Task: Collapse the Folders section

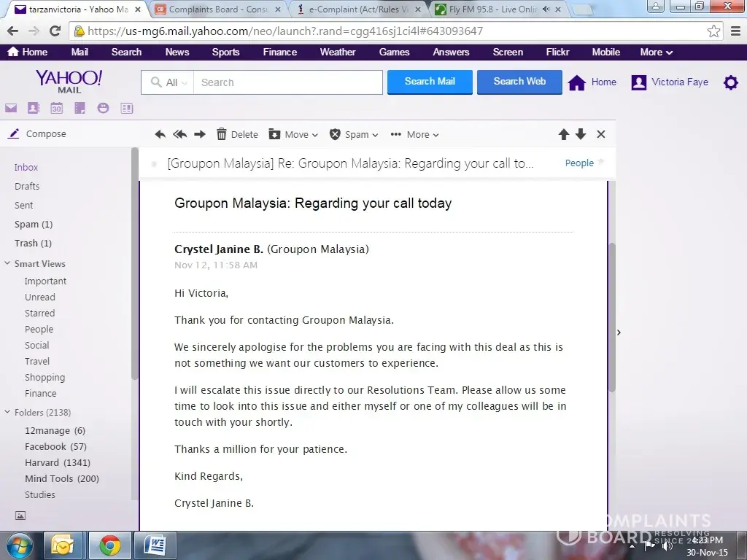Action: point(7,413)
